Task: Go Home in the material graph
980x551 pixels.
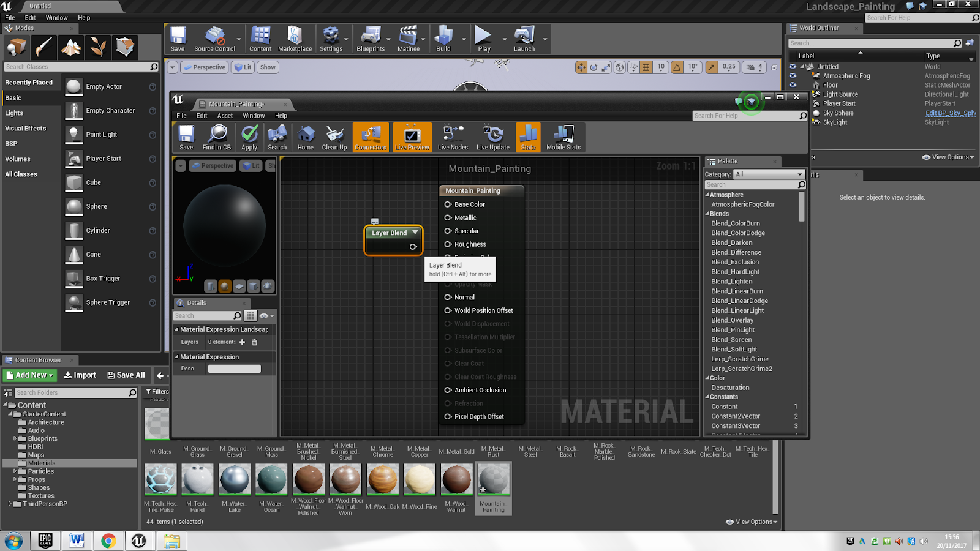Action: coord(305,137)
